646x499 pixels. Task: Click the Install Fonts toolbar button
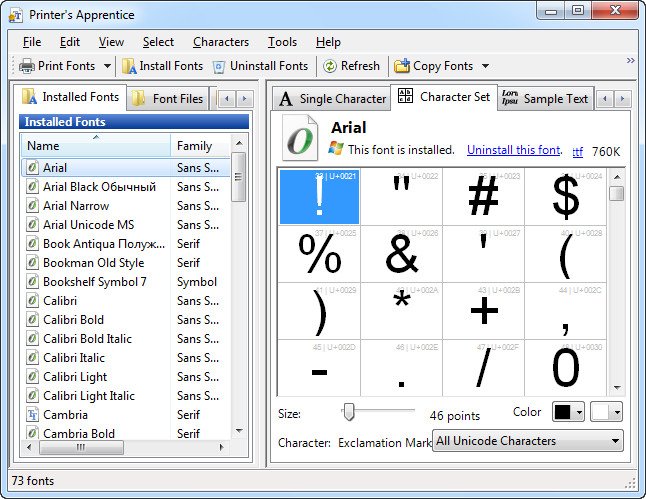163,66
